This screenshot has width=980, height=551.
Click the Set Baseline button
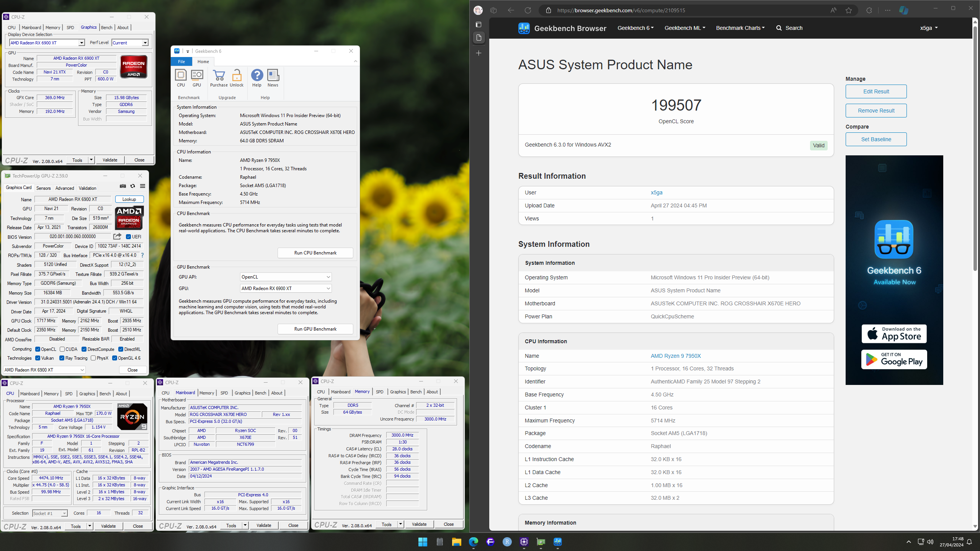click(876, 139)
